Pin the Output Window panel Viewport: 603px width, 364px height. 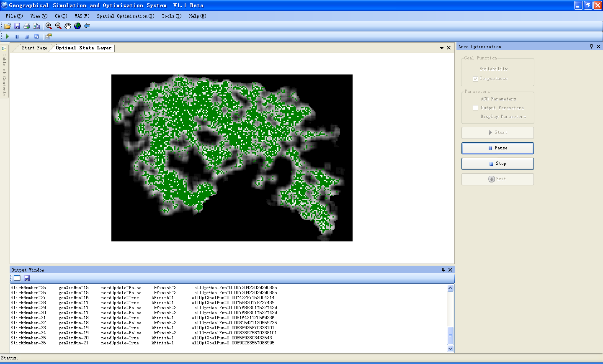click(443, 270)
